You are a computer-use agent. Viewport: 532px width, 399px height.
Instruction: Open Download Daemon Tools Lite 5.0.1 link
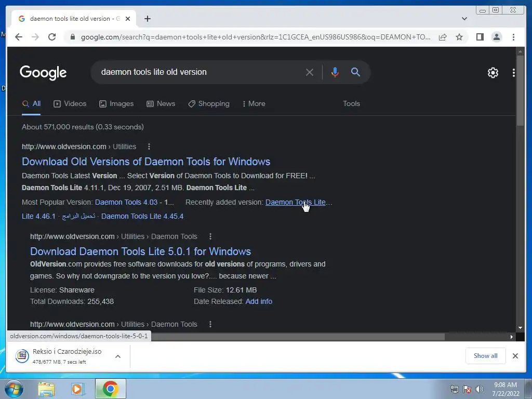(x=140, y=251)
